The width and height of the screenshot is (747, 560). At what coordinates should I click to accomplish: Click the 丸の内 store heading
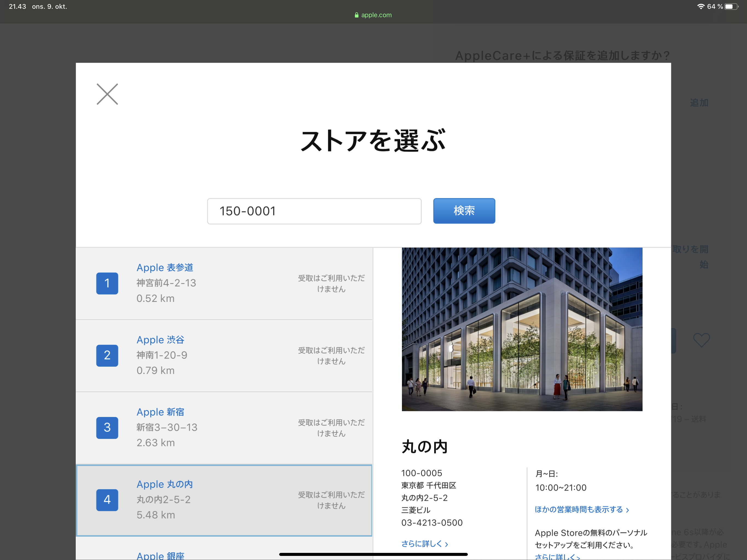click(424, 447)
